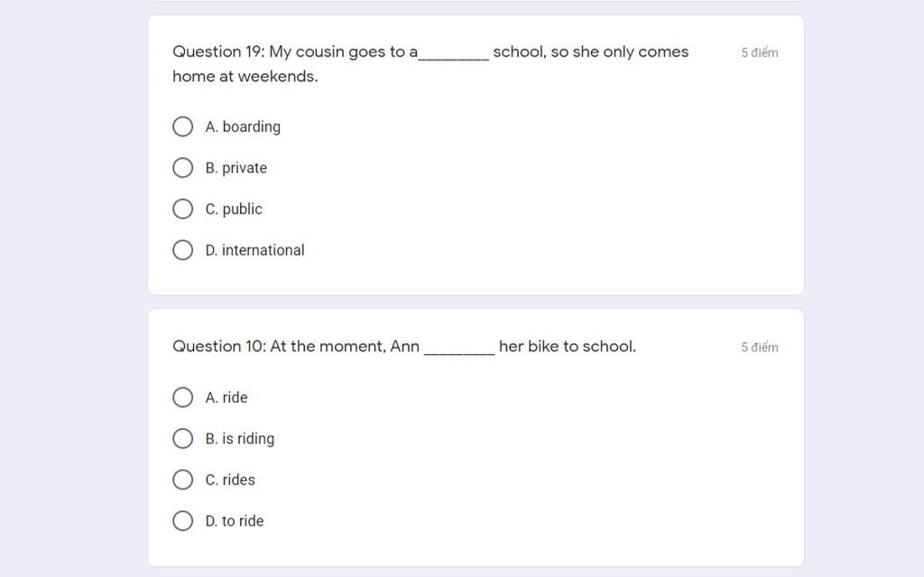
Task: Select the radio button for 'A. ride'
Action: point(182,397)
